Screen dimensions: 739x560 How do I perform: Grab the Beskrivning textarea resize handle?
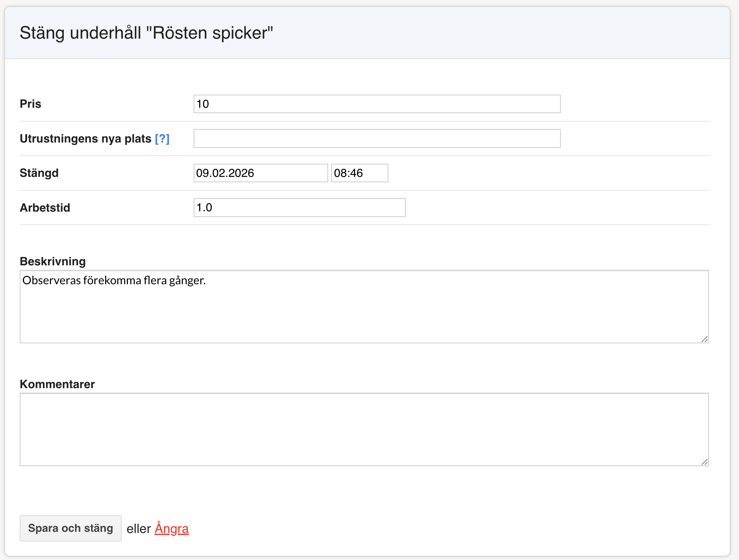pyautogui.click(x=704, y=339)
